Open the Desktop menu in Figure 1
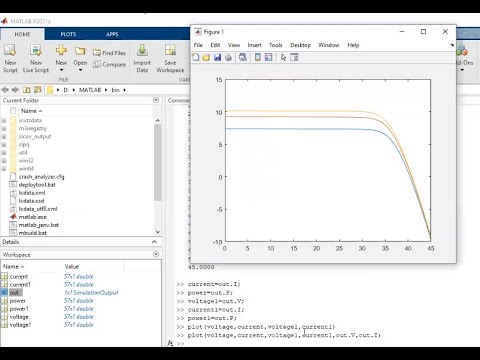480x360 pixels. (x=300, y=45)
